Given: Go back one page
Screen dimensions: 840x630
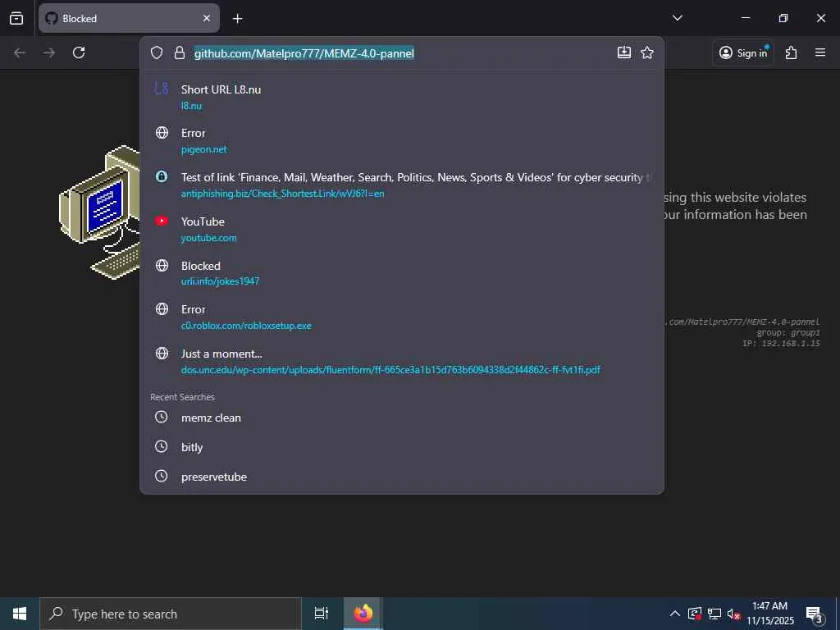Looking at the screenshot, I should tap(20, 52).
